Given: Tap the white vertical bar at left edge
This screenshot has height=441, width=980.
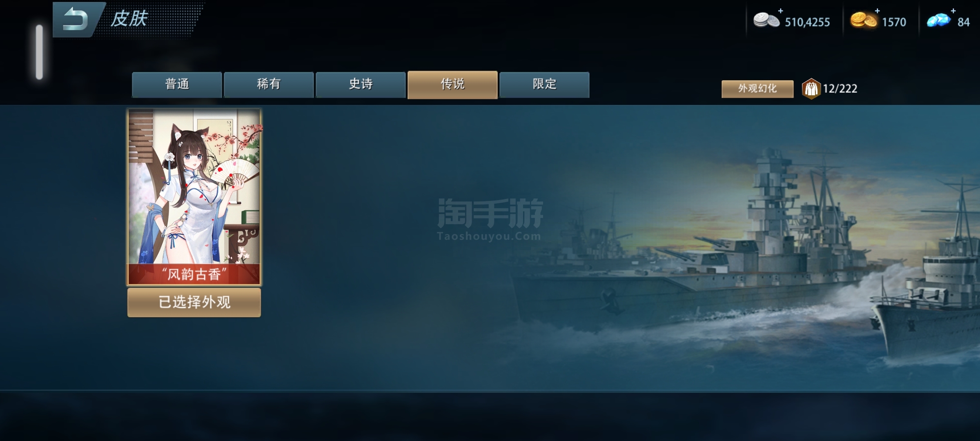Looking at the screenshot, I should point(39,52).
